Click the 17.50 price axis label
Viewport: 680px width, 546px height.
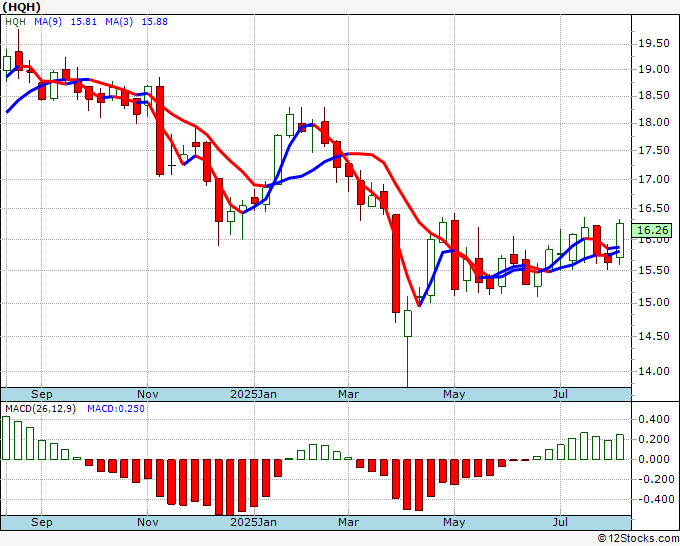pos(654,150)
